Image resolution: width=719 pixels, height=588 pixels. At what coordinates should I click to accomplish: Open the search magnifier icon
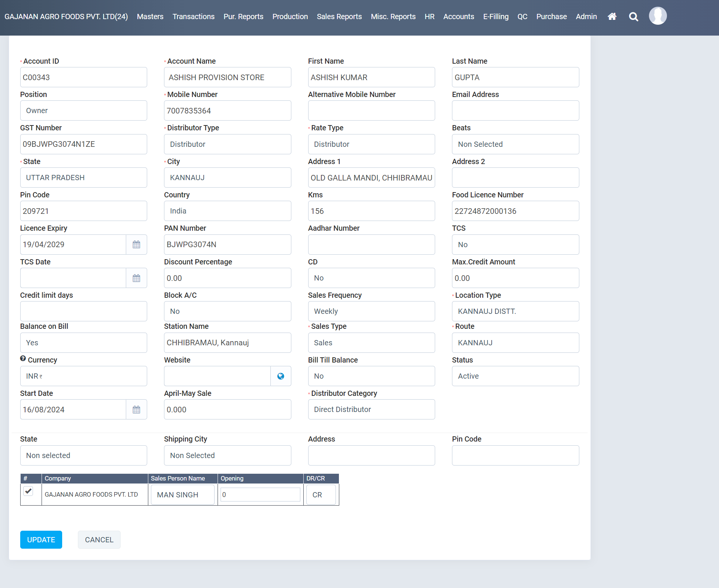[x=634, y=16]
